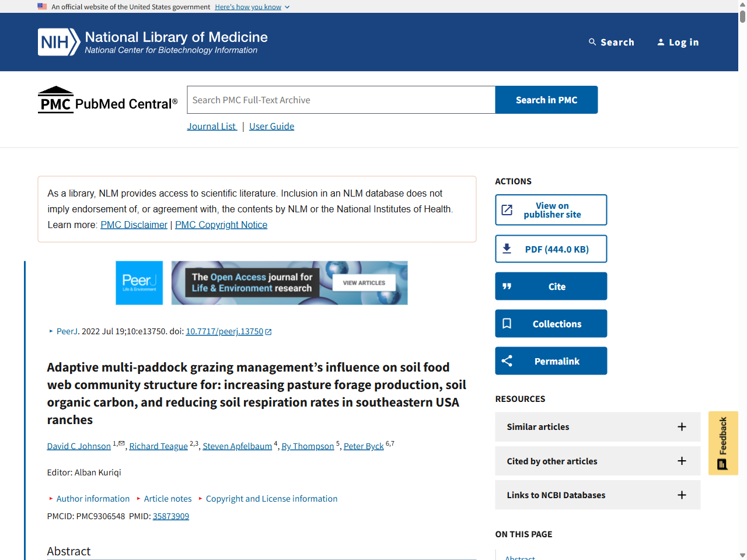Click the magnifier Search icon in header
The height and width of the screenshot is (560, 747).
tap(592, 42)
